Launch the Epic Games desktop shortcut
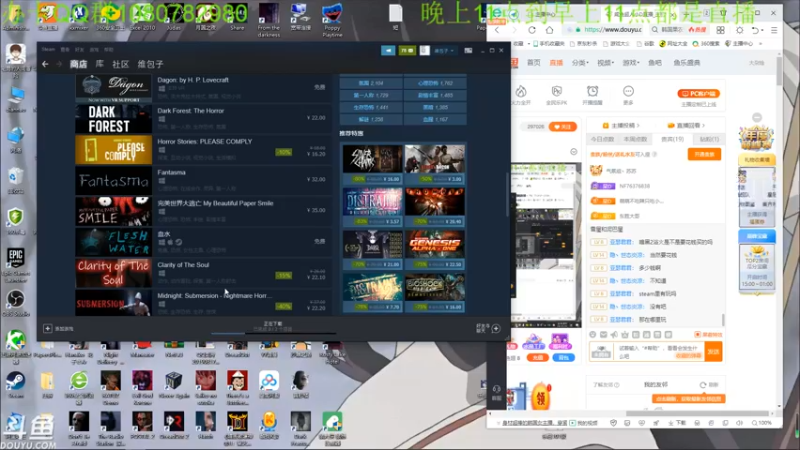Screen dimensions: 800x450 click(15, 265)
